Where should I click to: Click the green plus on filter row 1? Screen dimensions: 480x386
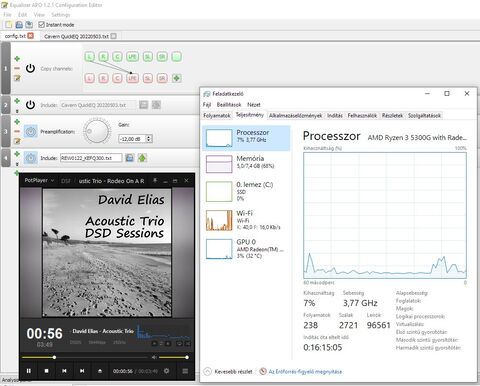(x=17, y=59)
